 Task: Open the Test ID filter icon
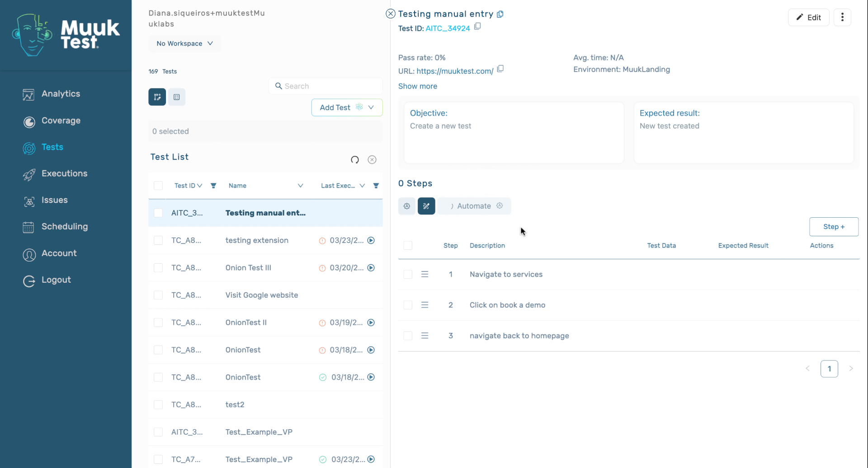213,186
